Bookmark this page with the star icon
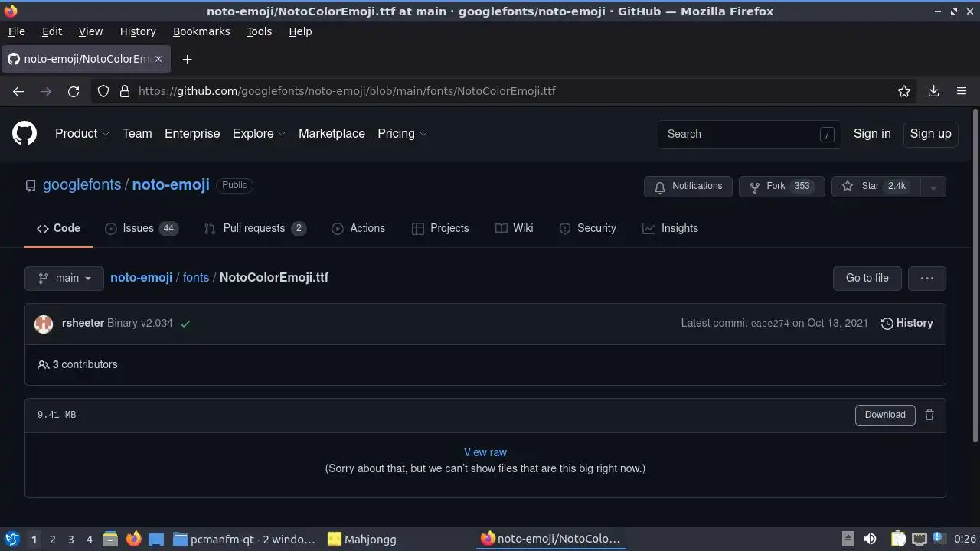Image resolution: width=980 pixels, height=551 pixels. (x=904, y=91)
